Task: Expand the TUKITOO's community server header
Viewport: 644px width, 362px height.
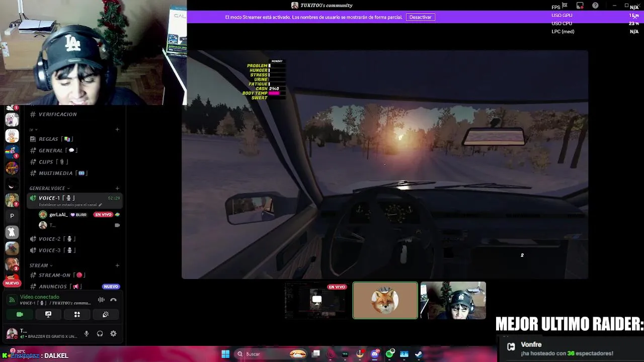Action: pos(322,5)
